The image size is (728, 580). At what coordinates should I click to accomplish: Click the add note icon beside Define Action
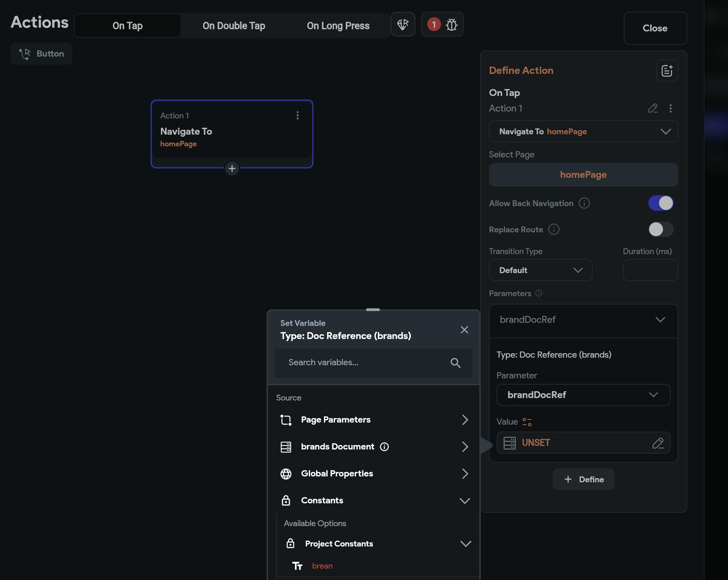coord(667,71)
